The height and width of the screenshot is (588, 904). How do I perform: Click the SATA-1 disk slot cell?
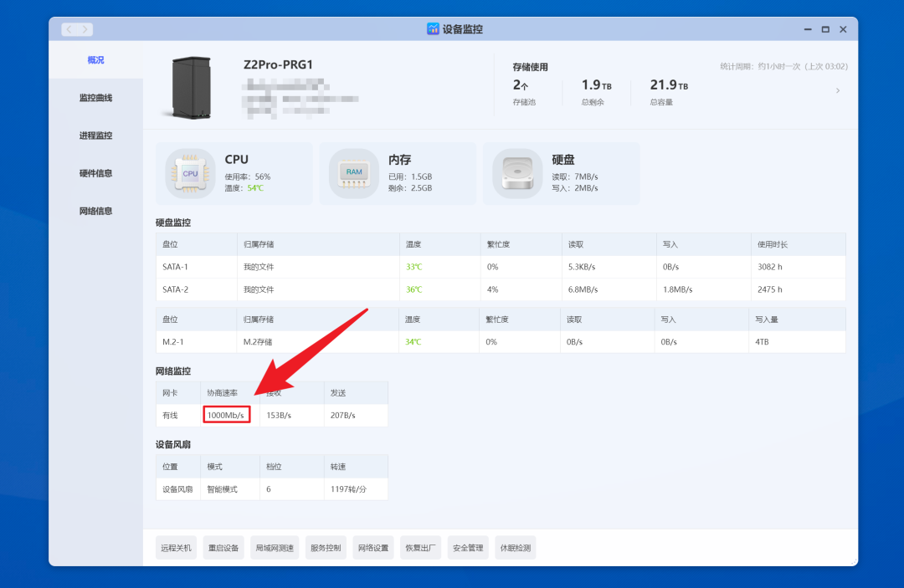tap(197, 267)
